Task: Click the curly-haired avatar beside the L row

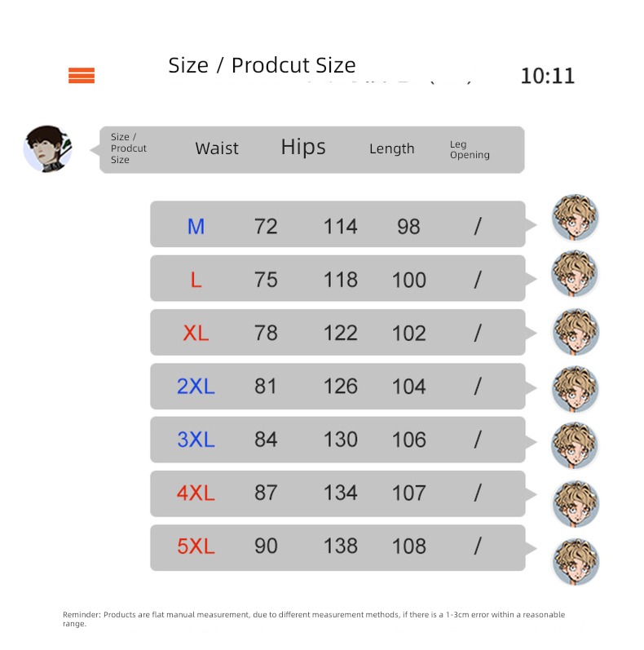Action: click(x=575, y=273)
